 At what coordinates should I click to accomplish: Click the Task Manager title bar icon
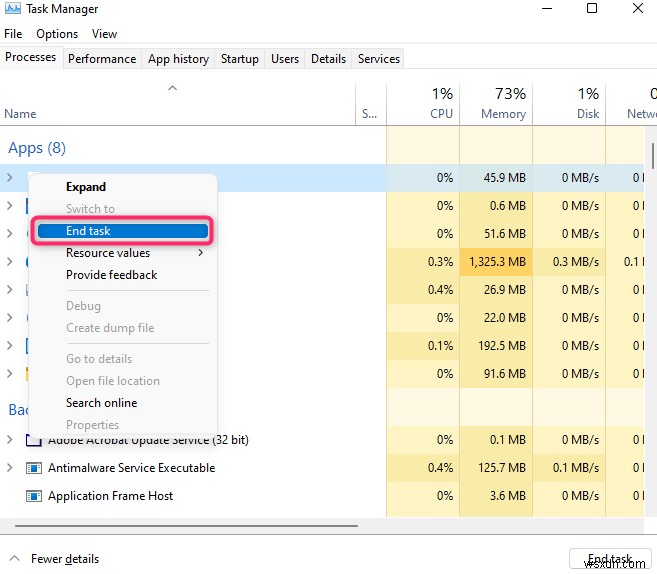point(13,8)
